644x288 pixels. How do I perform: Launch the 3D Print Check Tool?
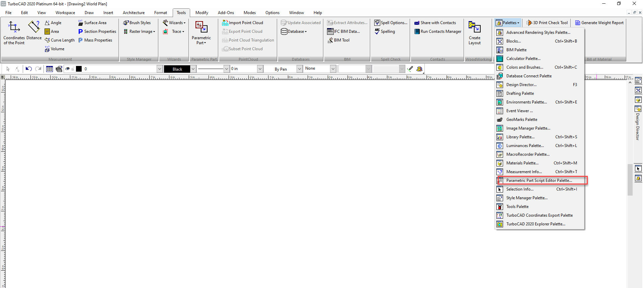click(547, 23)
